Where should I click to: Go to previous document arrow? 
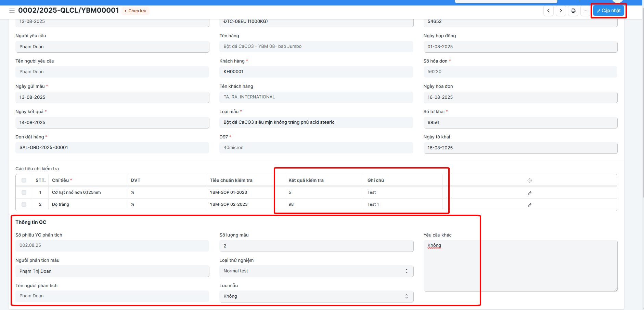click(x=549, y=11)
